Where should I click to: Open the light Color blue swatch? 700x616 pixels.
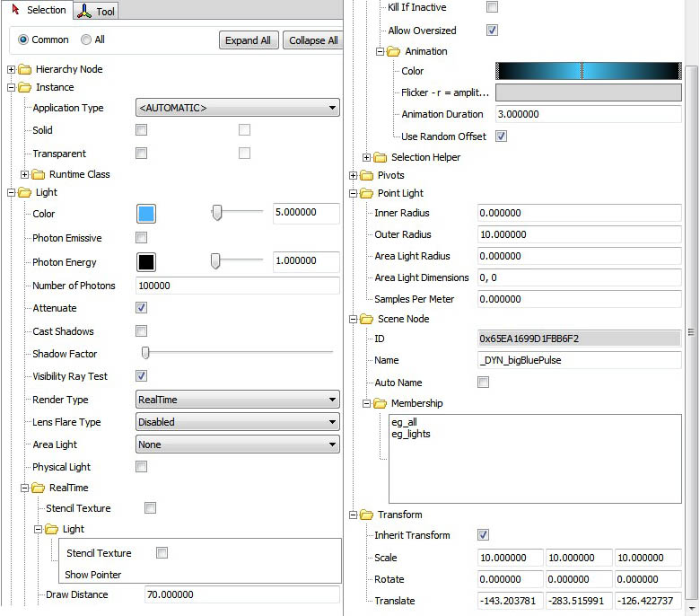[146, 214]
